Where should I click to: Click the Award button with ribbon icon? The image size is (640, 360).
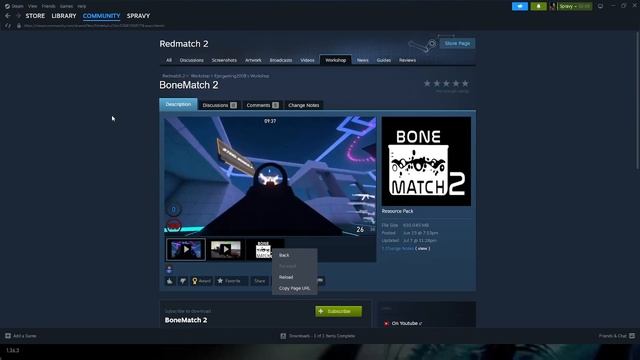point(202,281)
